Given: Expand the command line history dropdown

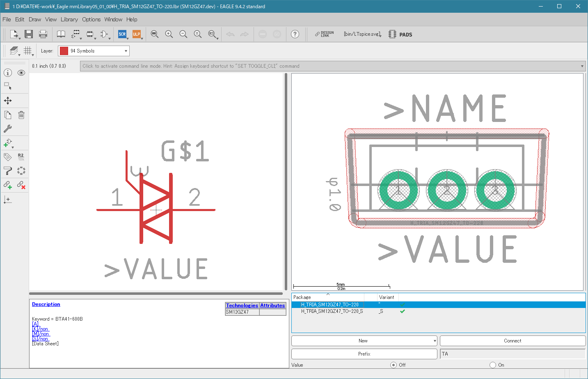Looking at the screenshot, I should pos(582,66).
